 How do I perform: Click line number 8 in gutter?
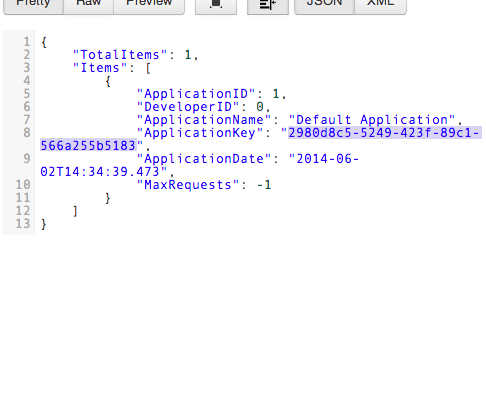[27, 133]
